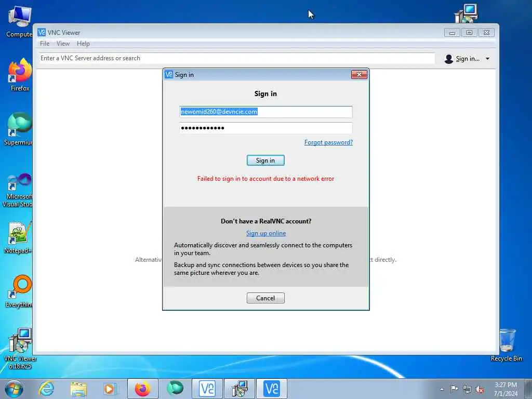
Task: Follow the Sign up online link
Action: click(266, 233)
